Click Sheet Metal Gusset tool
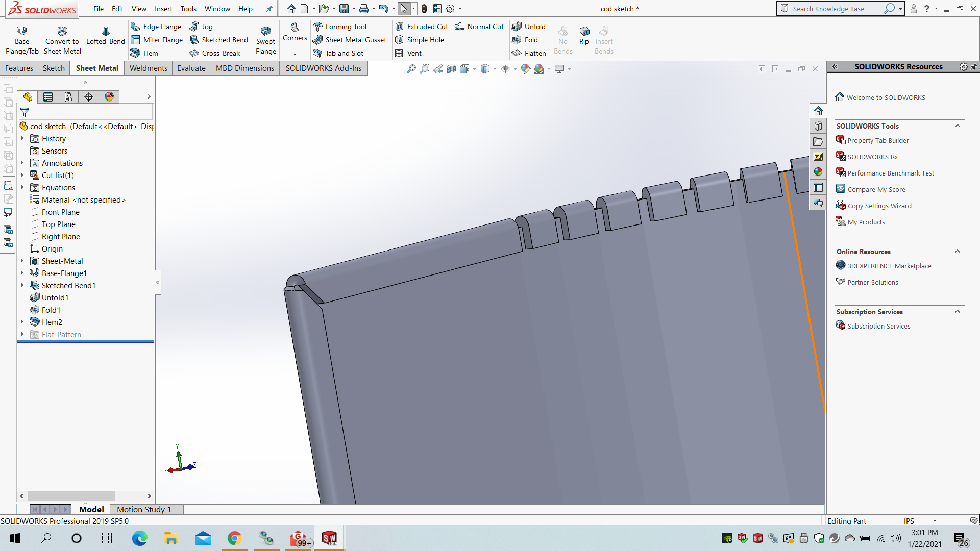 click(x=350, y=40)
